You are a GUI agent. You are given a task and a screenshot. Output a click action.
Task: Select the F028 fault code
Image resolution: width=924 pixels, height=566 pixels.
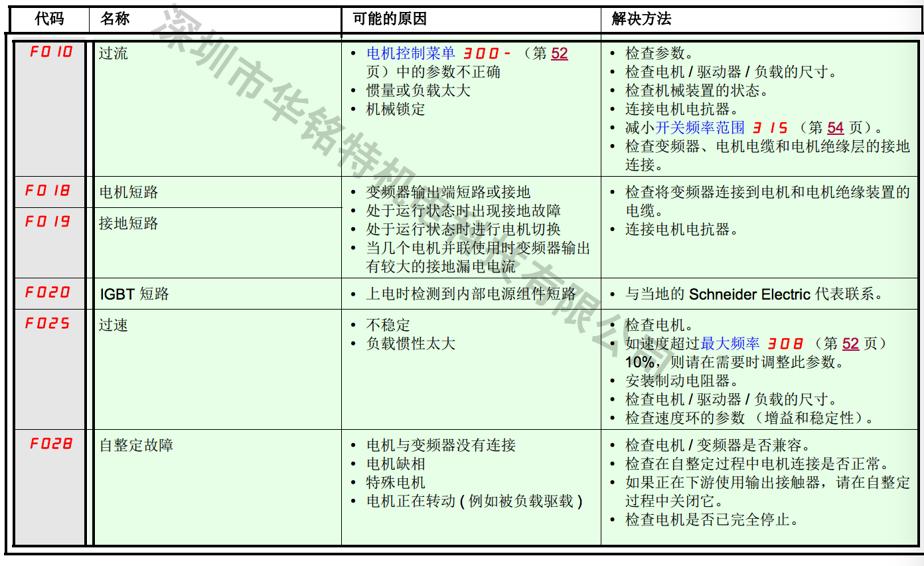point(50,443)
